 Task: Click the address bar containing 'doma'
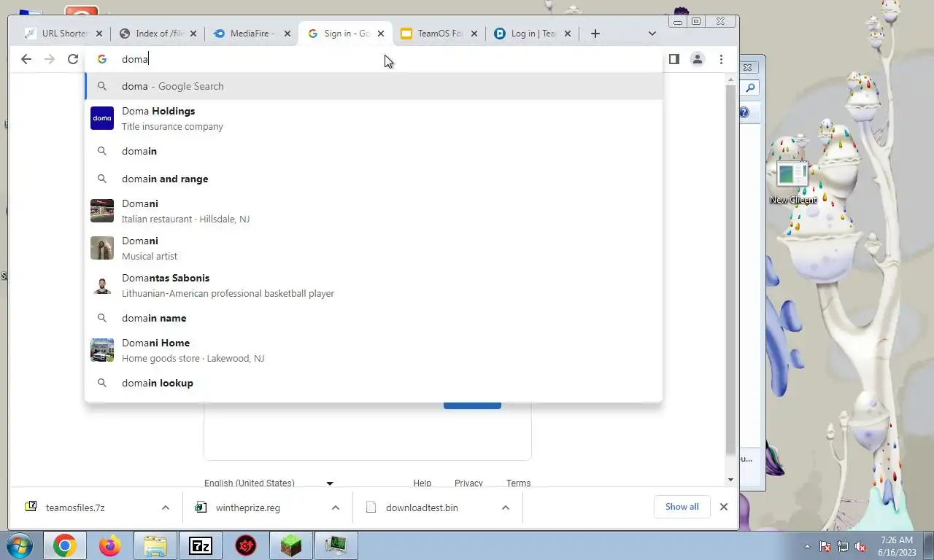pyautogui.click(x=374, y=59)
